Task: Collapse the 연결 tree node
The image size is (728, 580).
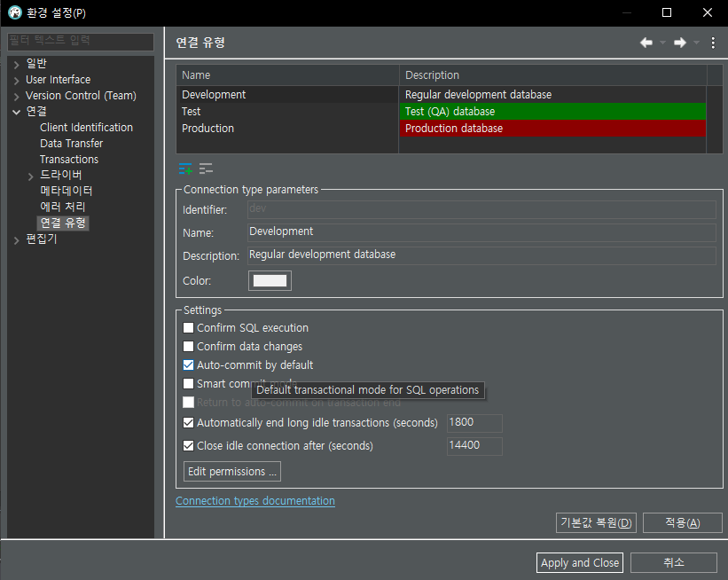Action: [x=16, y=112]
